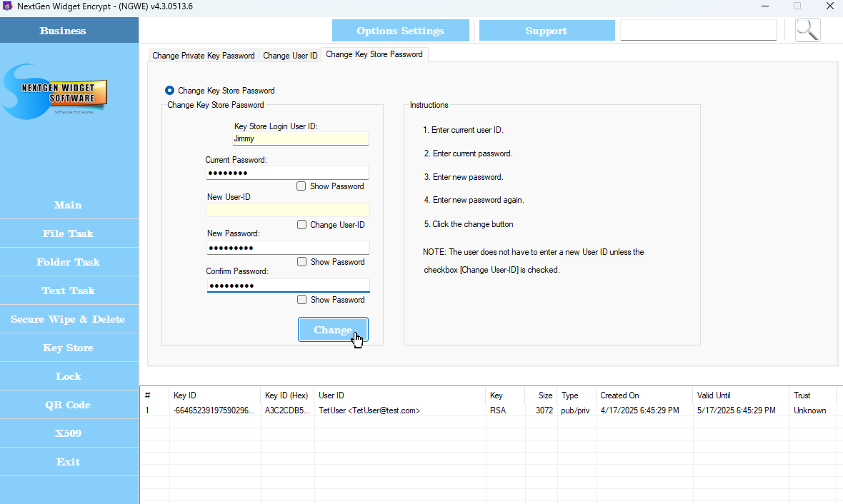The image size is (843, 504).
Task: Open Text Task in sidebar
Action: tap(69, 290)
